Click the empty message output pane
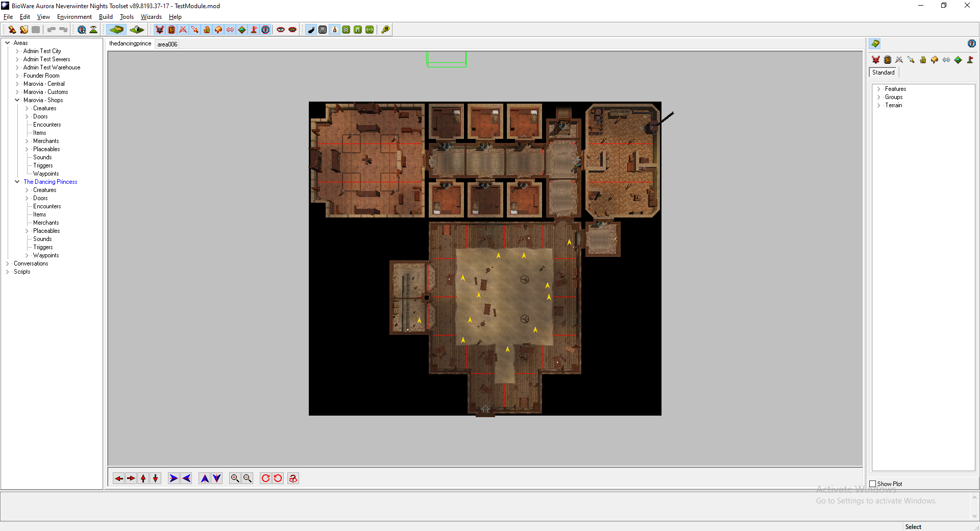Image resolution: width=980 pixels, height=531 pixels. pos(485,506)
